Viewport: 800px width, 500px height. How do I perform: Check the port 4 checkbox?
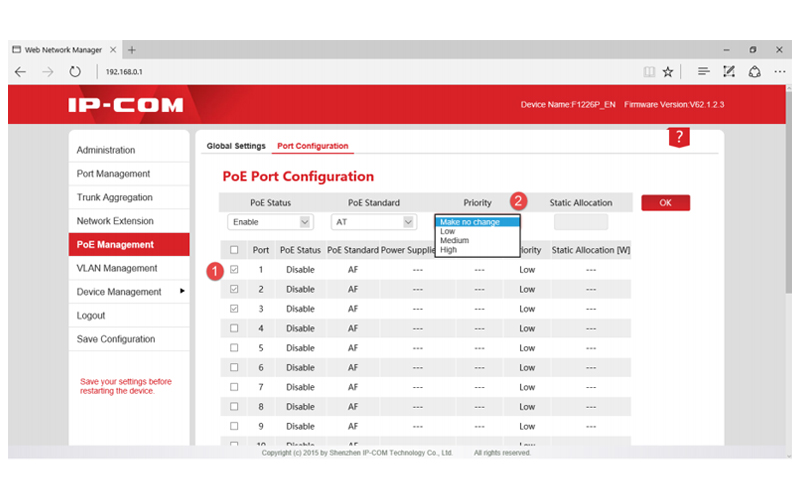(x=234, y=328)
